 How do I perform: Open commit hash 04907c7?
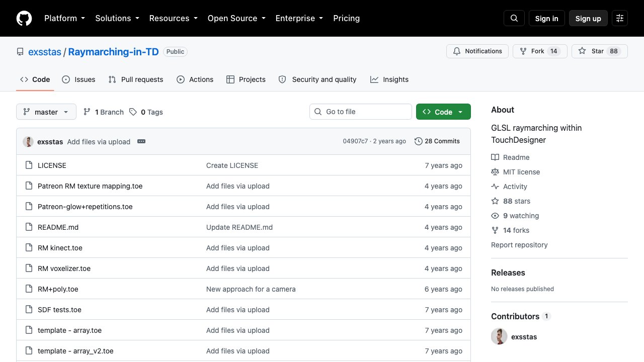[355, 141]
